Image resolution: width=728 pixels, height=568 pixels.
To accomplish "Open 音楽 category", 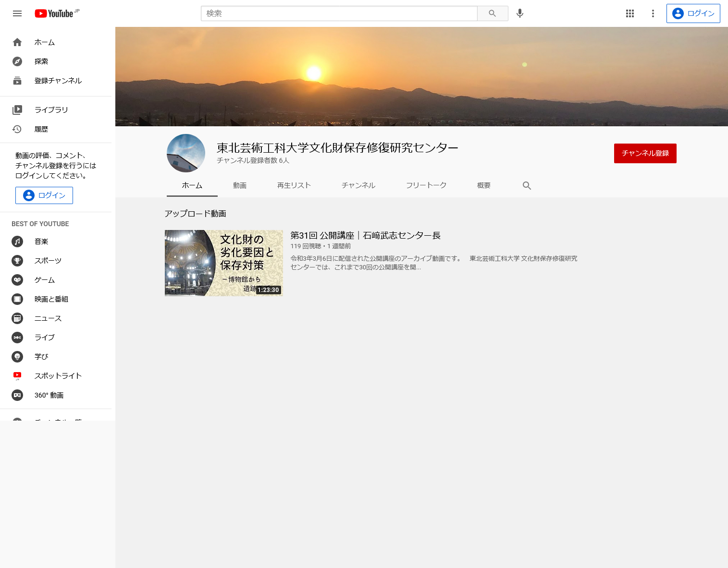I will 56,242.
